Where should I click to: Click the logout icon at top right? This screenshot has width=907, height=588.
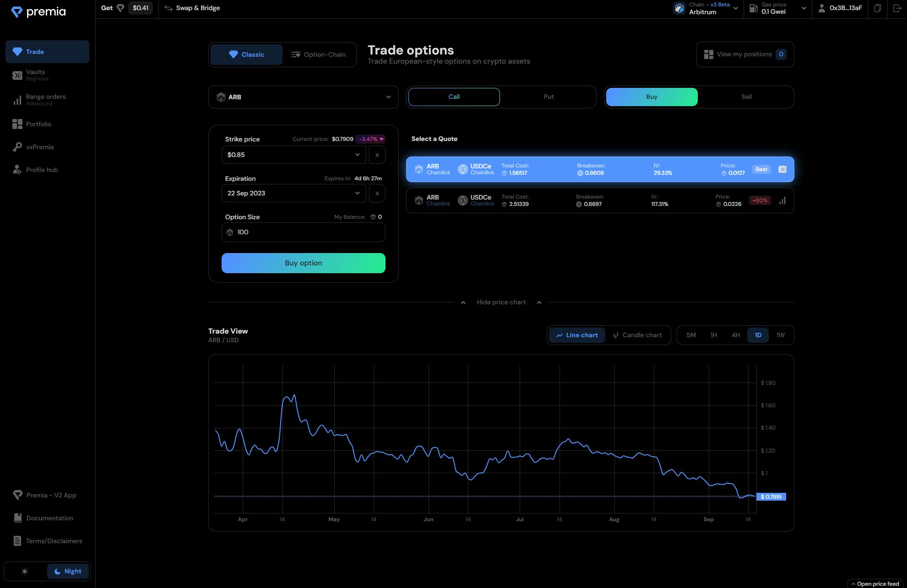coord(896,8)
